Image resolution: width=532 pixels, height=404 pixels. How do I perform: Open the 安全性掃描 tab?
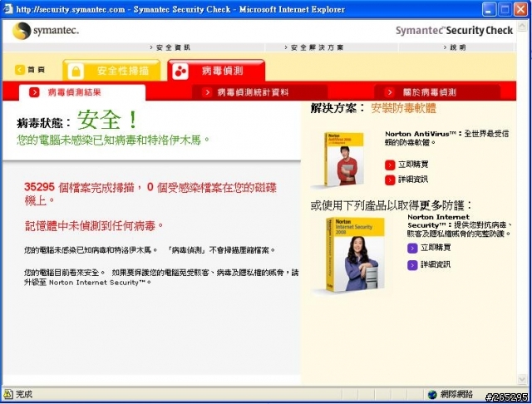tap(111, 71)
